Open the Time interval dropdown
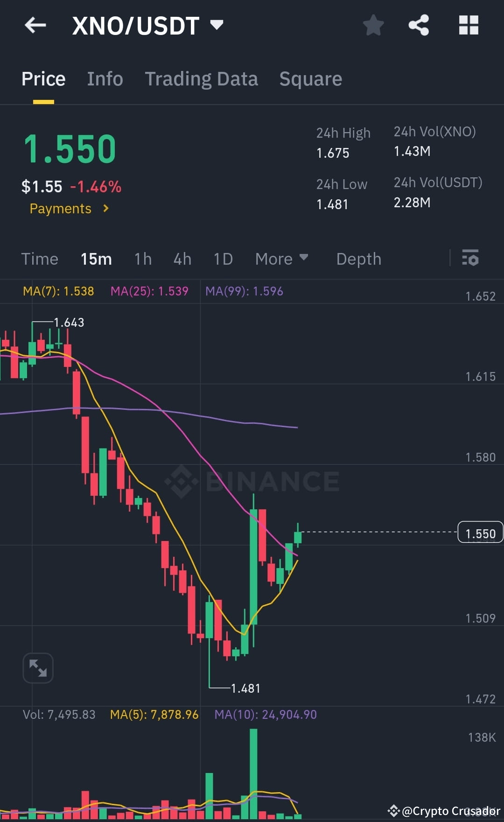This screenshot has width=504, height=822. (x=40, y=259)
